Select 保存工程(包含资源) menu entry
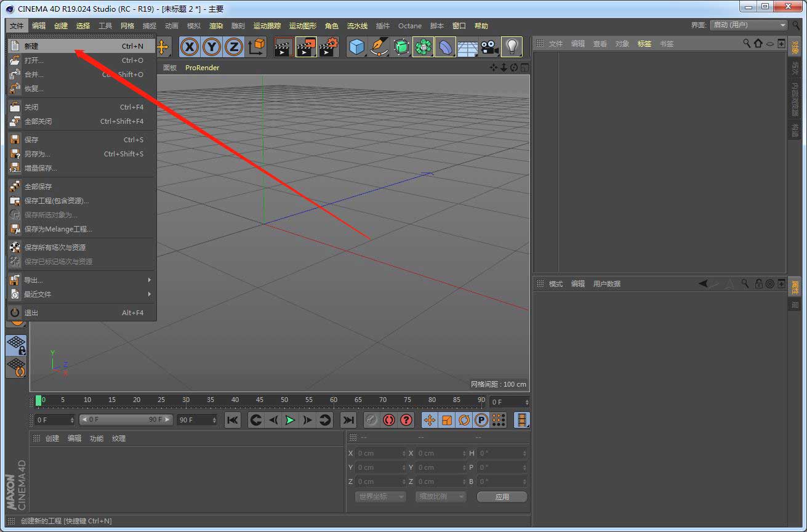807x532 pixels. pos(81,201)
